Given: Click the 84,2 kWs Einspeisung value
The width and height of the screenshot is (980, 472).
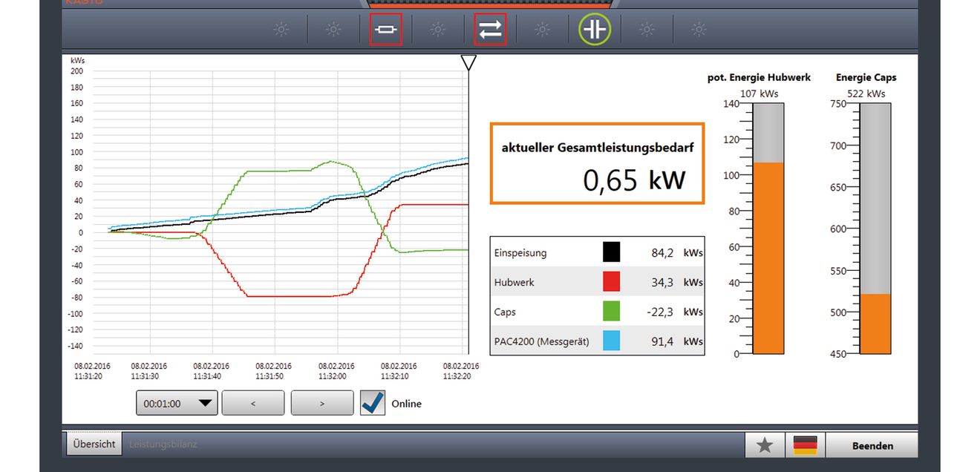Looking at the screenshot, I should pyautogui.click(x=677, y=253).
